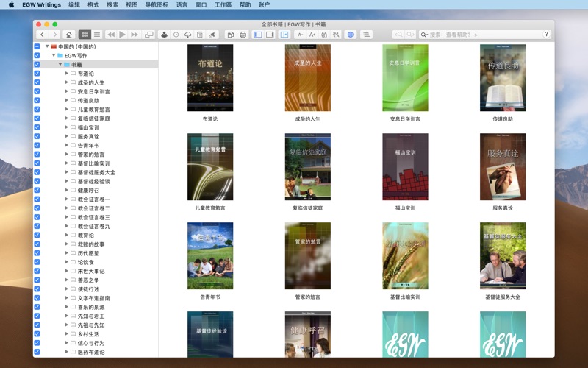Click the bookmark page toolbar icon

[200, 35]
